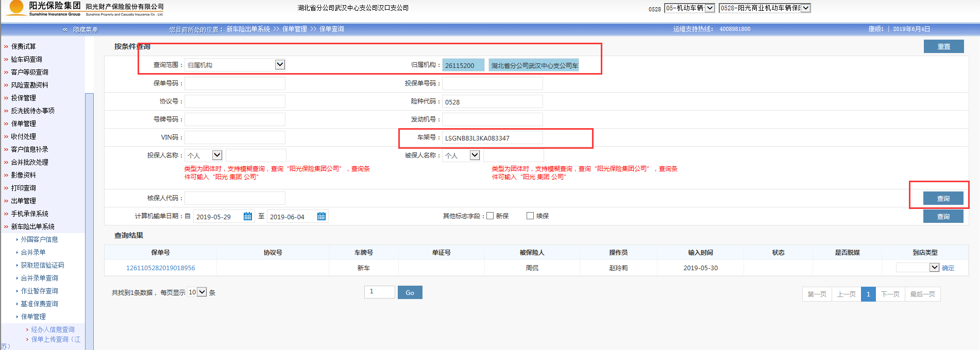
Task: Open 获取短信验证码 submenu item
Action: pos(42,265)
